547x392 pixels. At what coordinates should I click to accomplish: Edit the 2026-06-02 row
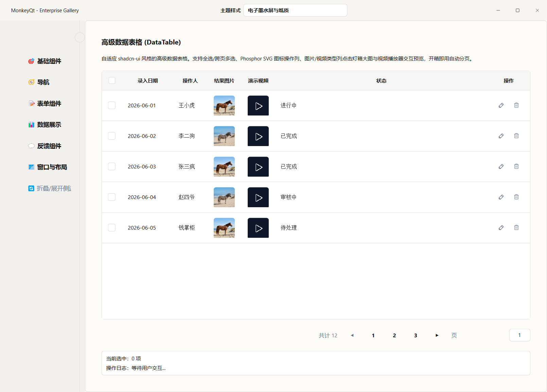[501, 136]
